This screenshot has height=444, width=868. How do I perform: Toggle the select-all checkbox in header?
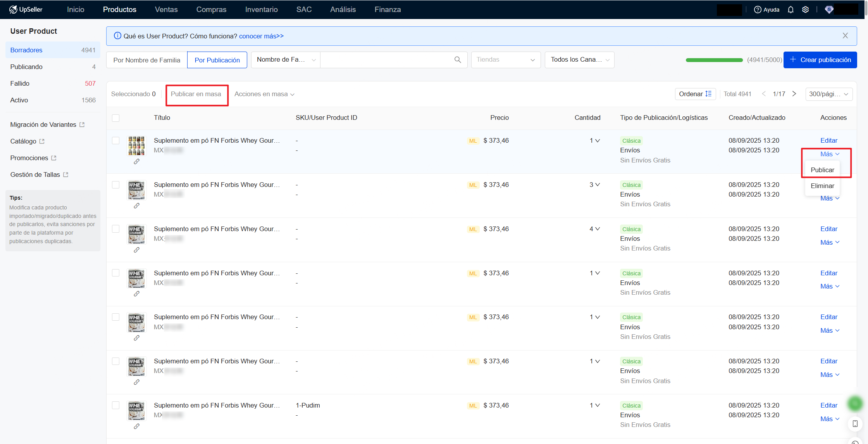tap(115, 118)
